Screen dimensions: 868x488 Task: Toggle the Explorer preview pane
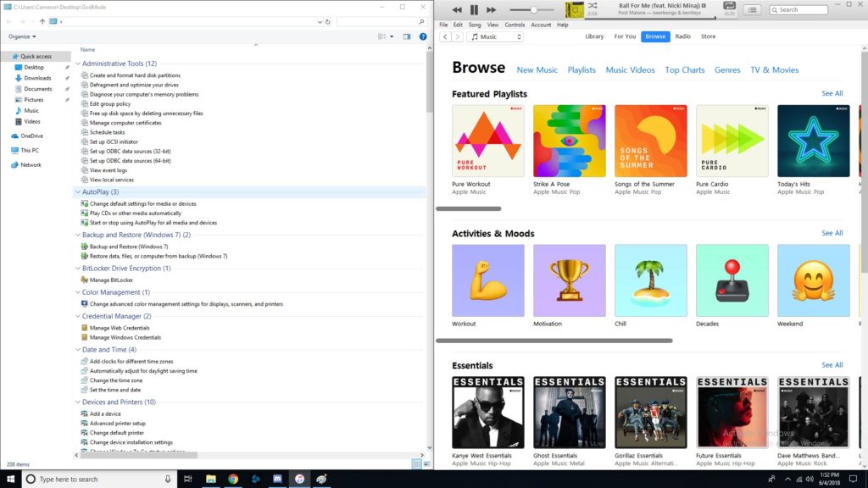pos(407,36)
